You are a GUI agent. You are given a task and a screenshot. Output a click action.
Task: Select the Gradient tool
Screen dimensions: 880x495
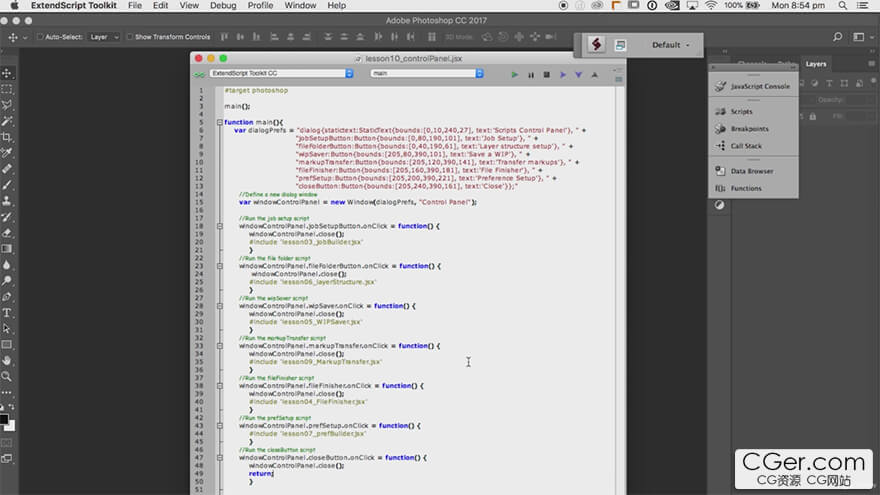point(7,249)
